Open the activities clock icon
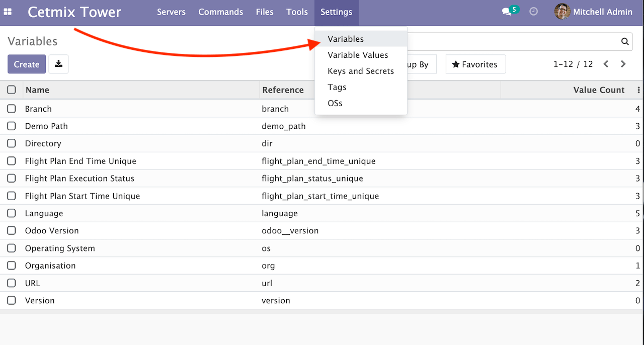644x345 pixels. click(x=533, y=11)
